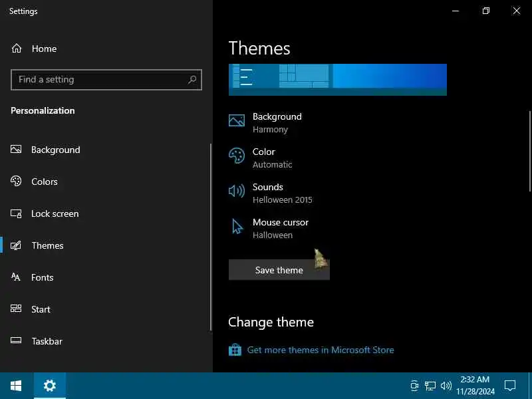
Task: Select Themes in the sidebar
Action: [105, 245]
